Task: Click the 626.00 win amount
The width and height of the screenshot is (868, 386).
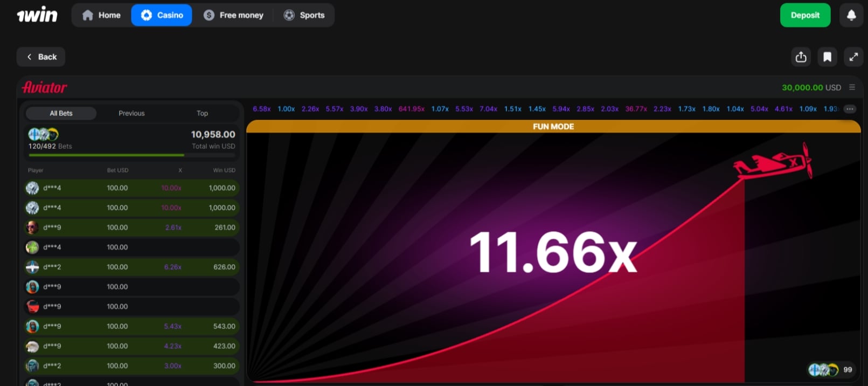Action: click(224, 267)
